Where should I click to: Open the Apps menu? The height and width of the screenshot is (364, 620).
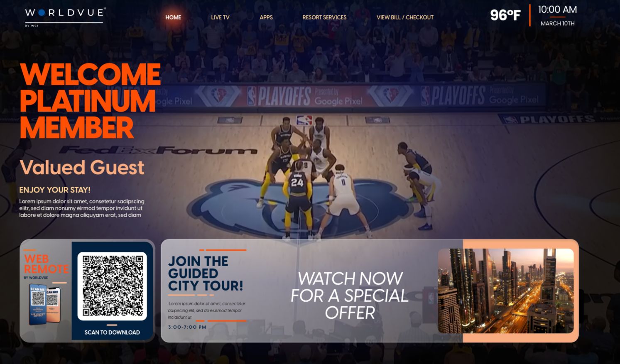[266, 17]
